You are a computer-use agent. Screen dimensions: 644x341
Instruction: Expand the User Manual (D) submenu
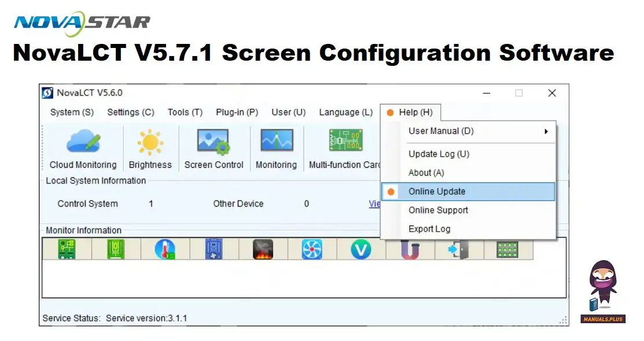(x=469, y=131)
